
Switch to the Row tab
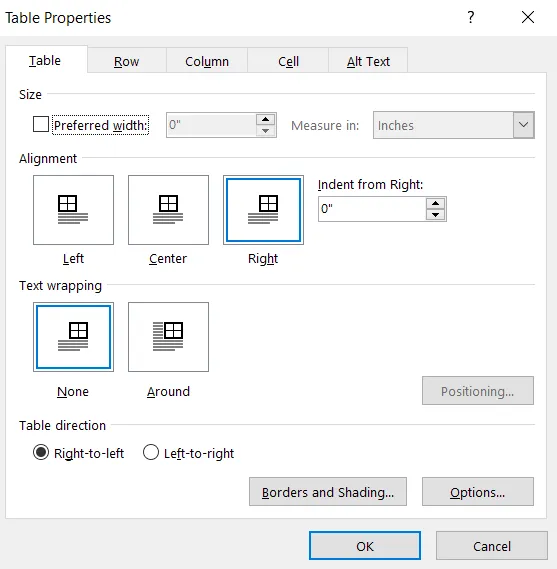(127, 61)
